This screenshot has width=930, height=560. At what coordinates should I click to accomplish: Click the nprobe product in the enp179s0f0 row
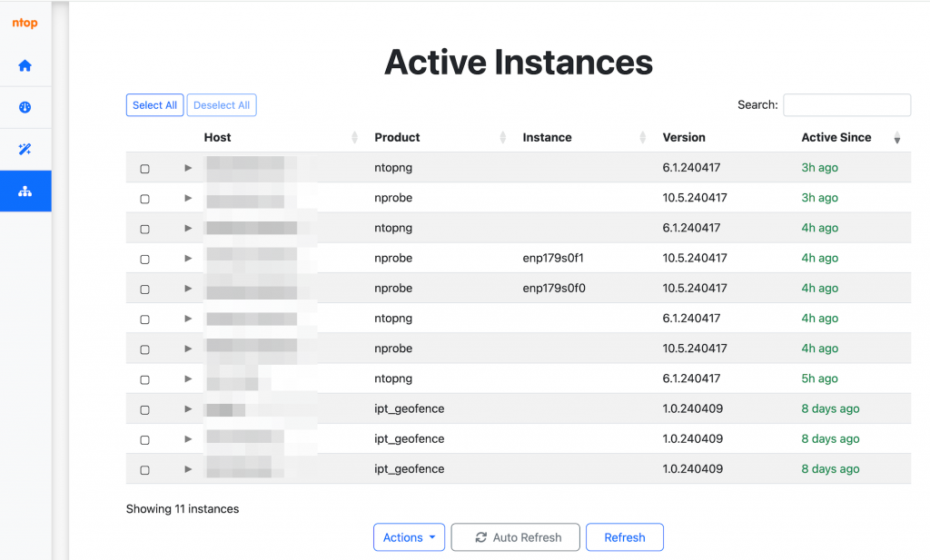click(393, 289)
